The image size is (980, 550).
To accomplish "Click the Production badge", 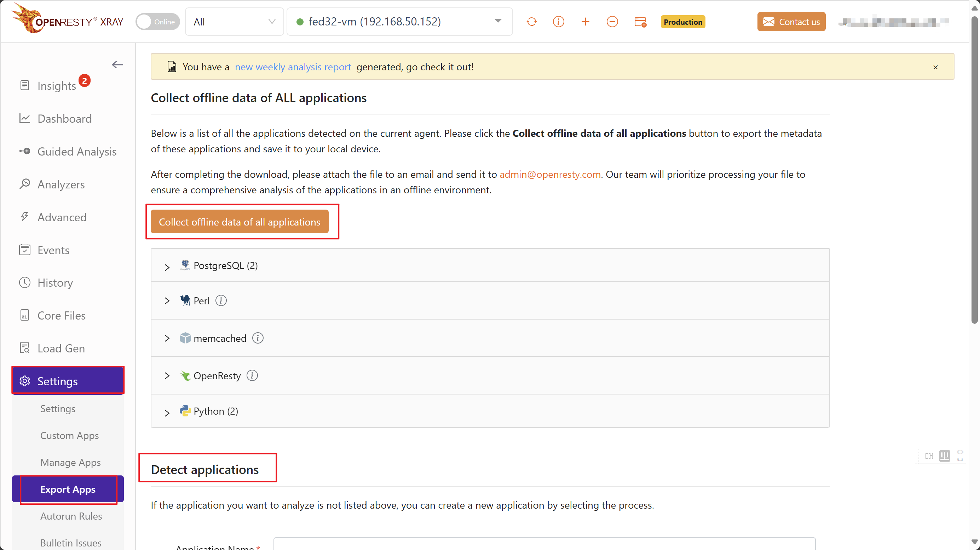I will (x=682, y=22).
